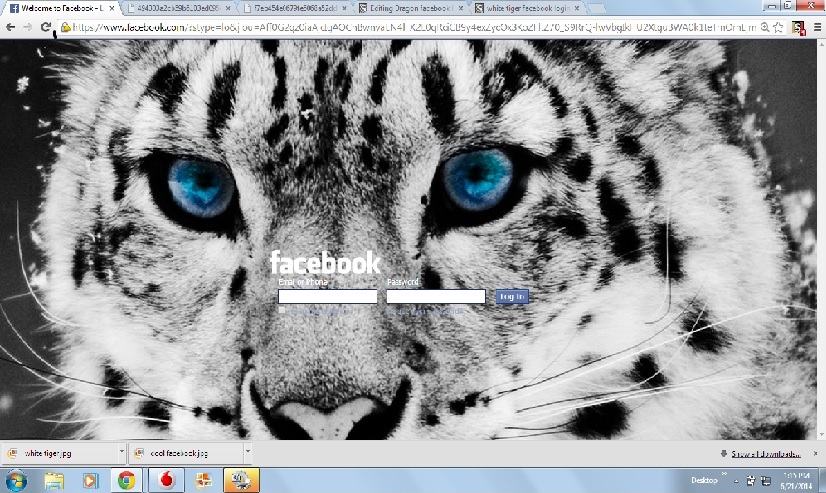Go back using the browser back arrow
Image resolution: width=826 pixels, height=493 pixels.
[x=11, y=27]
